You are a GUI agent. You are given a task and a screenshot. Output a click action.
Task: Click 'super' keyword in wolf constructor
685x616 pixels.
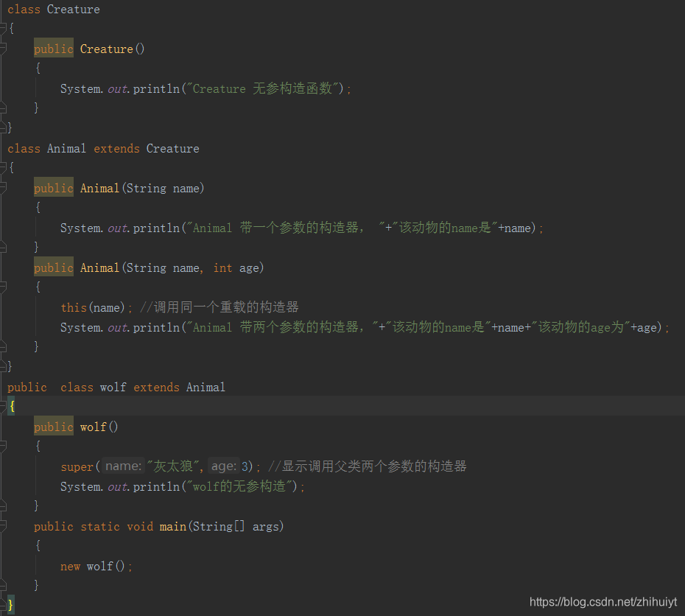point(77,466)
